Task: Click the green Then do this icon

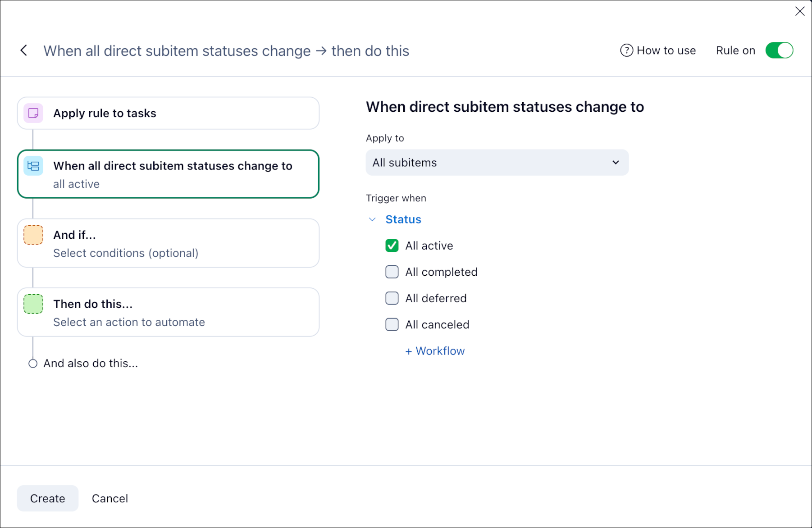Action: [33, 304]
